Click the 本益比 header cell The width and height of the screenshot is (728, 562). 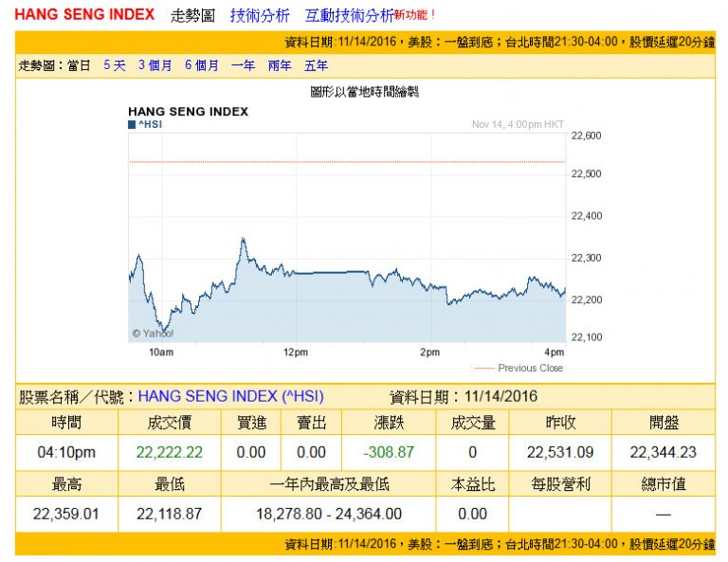pos(473,484)
